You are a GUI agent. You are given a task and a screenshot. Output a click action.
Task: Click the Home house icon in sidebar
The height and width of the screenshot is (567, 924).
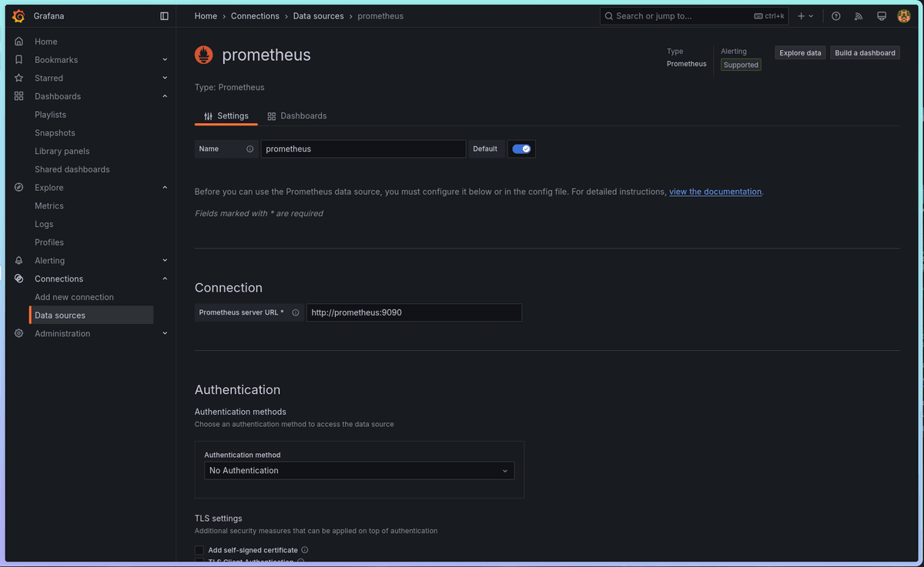(18, 42)
